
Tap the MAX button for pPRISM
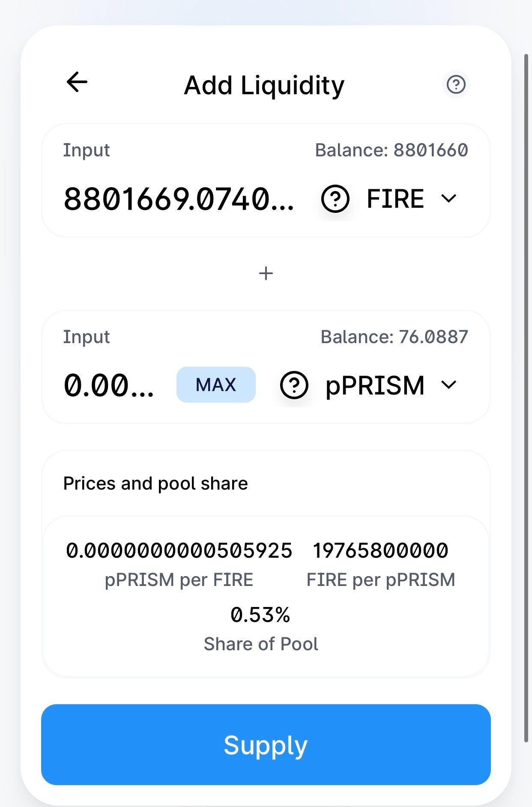216,385
